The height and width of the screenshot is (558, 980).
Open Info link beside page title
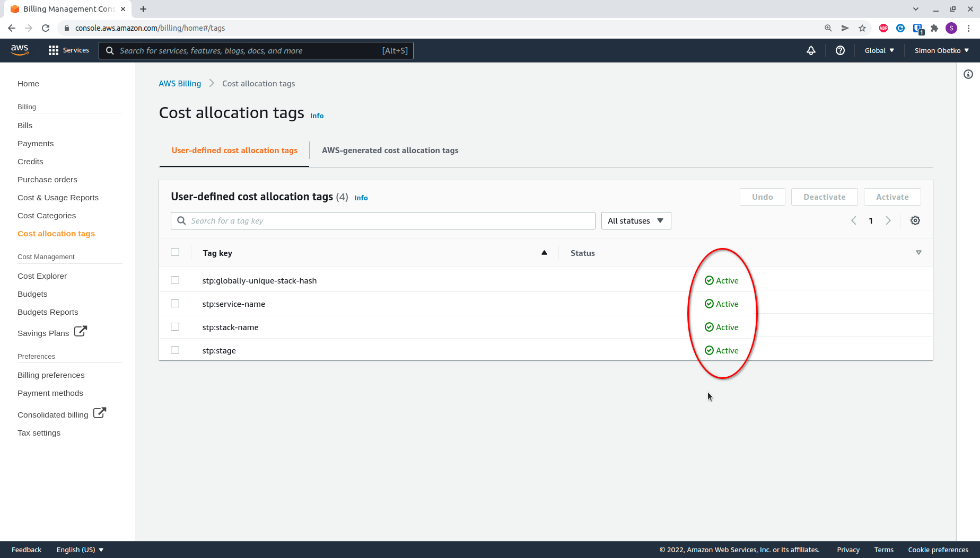click(317, 116)
